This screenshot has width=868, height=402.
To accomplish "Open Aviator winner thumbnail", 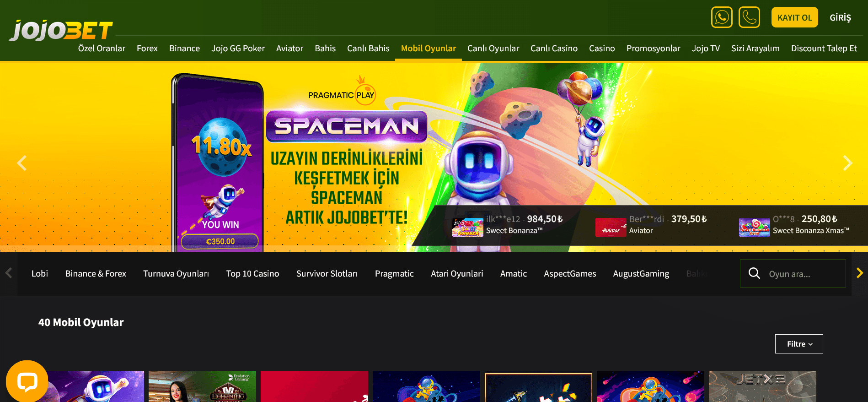I will [611, 227].
